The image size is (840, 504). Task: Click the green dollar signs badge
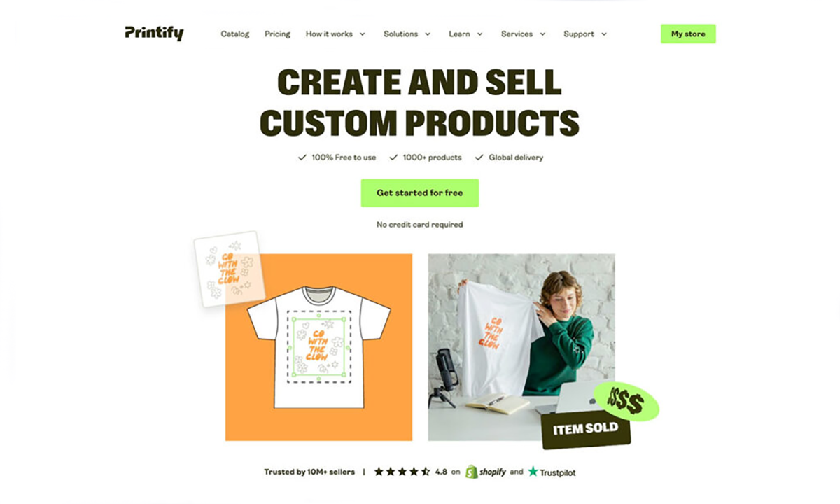[x=627, y=402]
